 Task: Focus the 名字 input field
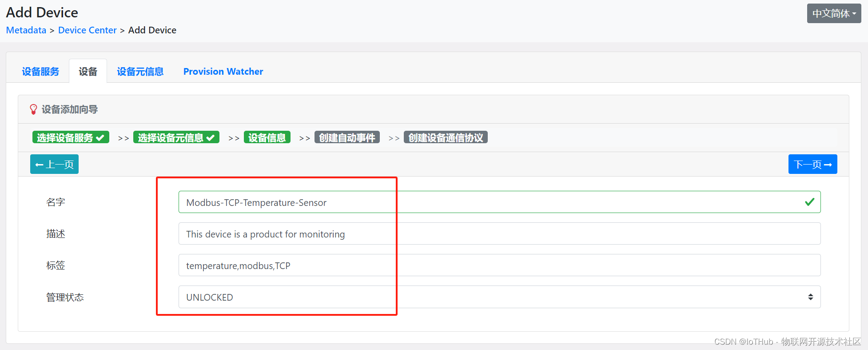499,202
